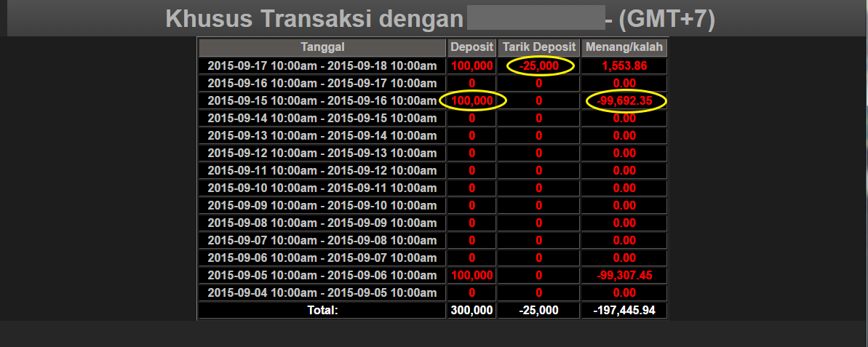Click the circled -25,000 Tarik Deposit value
Viewport: 868px width, 347px height.
[x=539, y=65]
